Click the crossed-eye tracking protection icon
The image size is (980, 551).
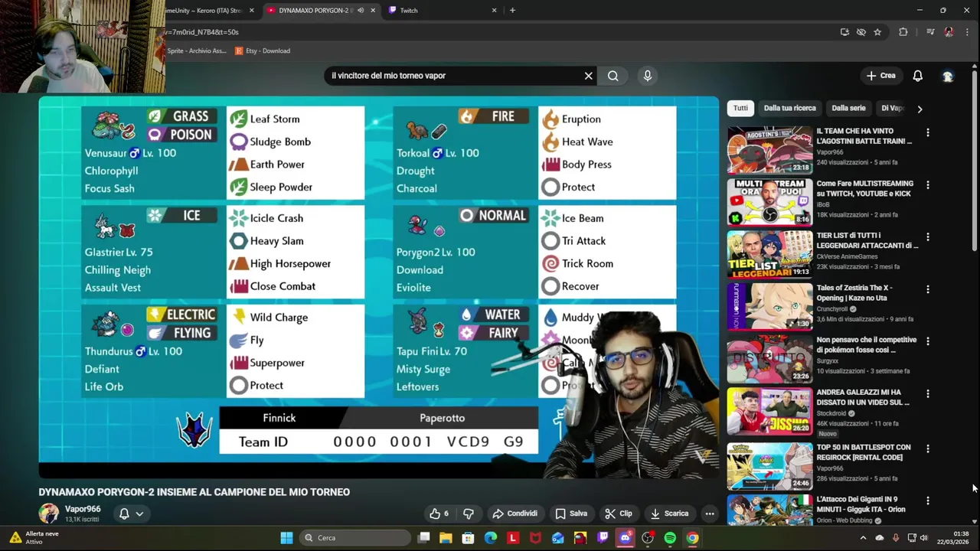click(861, 32)
